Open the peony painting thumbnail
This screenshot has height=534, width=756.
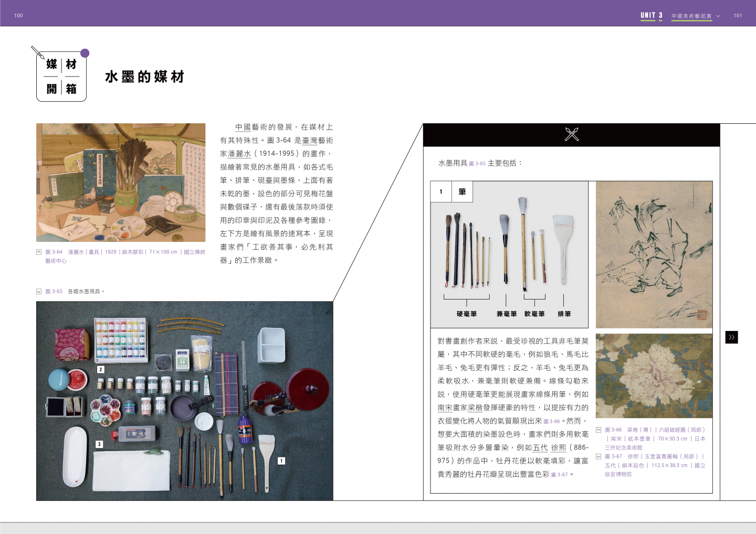click(654, 376)
